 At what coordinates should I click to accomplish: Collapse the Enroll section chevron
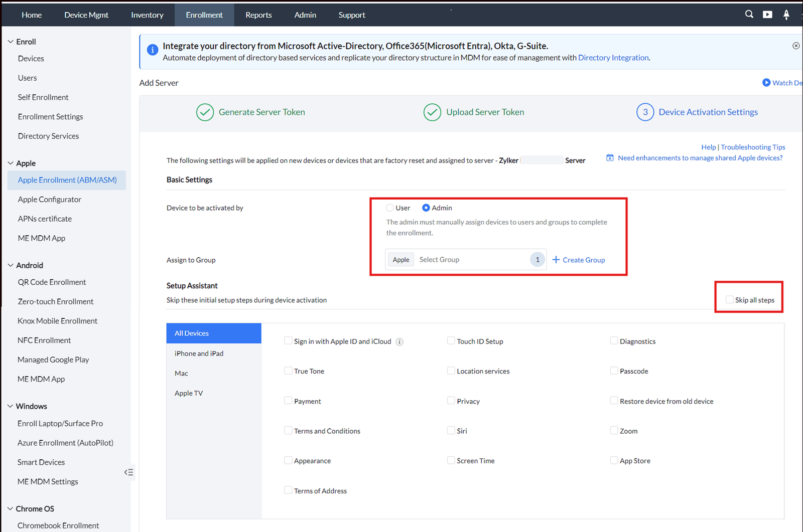point(10,42)
